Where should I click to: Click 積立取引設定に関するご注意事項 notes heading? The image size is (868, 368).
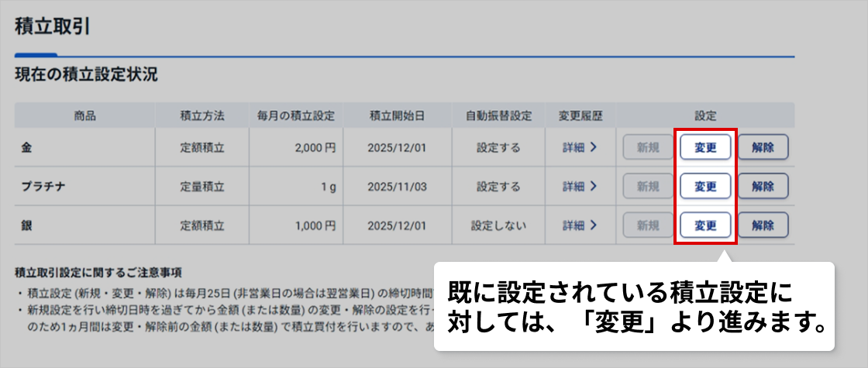pyautogui.click(x=98, y=273)
